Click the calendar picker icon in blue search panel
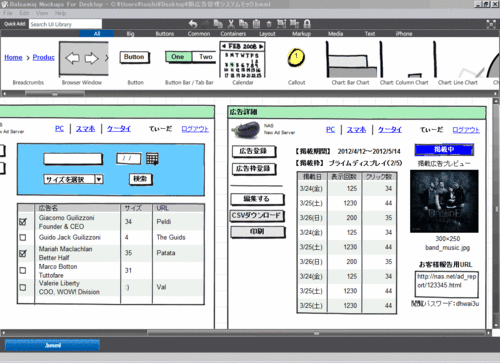Image resolution: width=500 pixels, height=363 pixels. click(x=152, y=159)
